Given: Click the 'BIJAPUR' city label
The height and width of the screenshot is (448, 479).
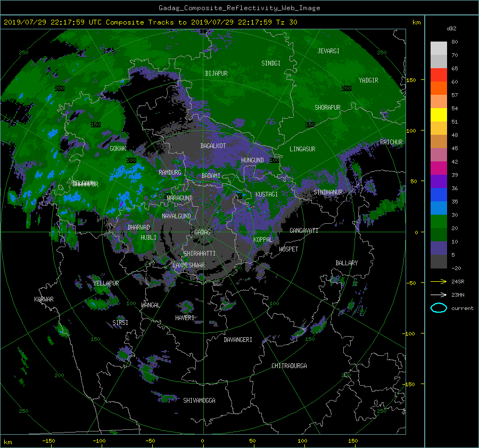Looking at the screenshot, I should (x=216, y=74).
